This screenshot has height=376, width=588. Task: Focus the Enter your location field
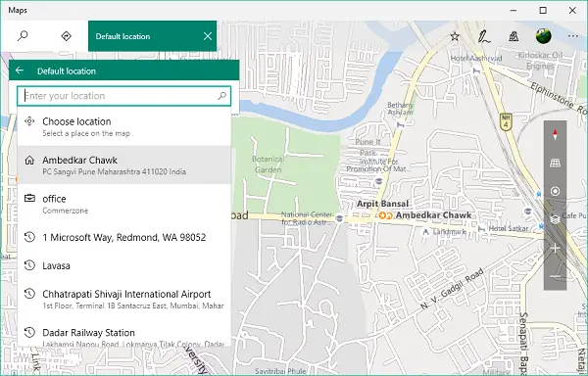click(123, 96)
